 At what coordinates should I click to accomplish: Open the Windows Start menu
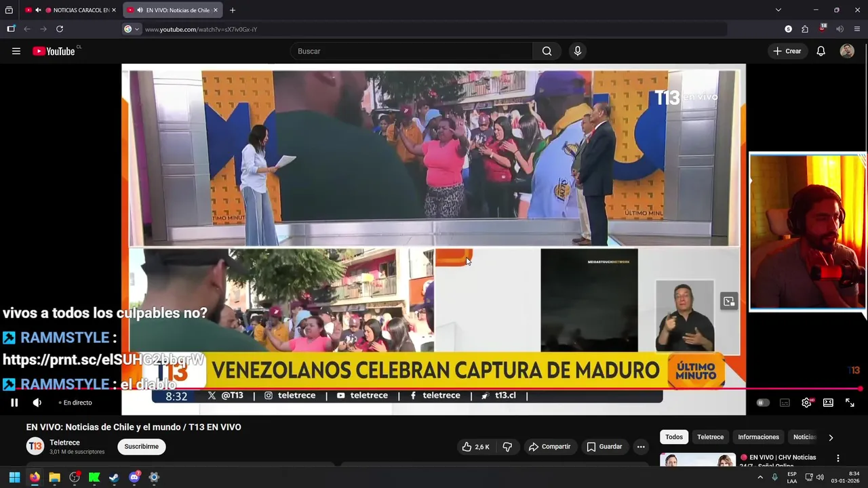pos(14,477)
